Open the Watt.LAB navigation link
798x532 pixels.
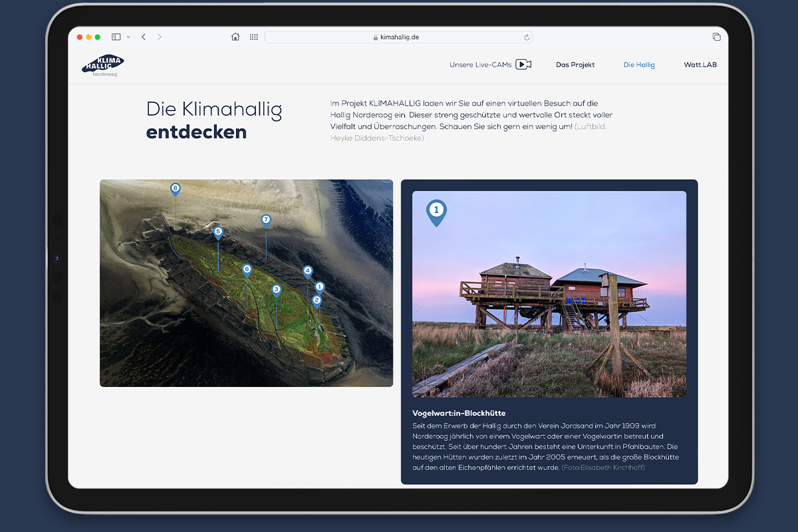coord(700,65)
